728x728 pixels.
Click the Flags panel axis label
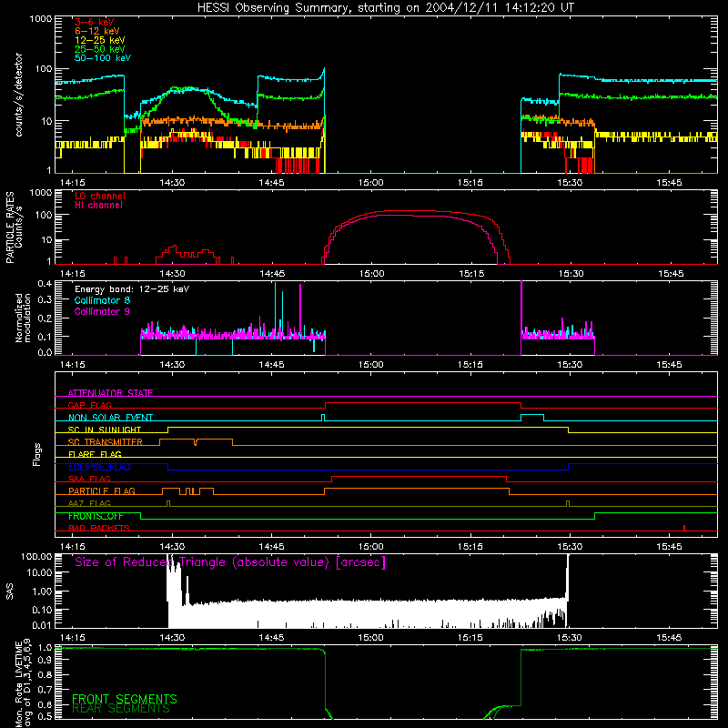(37, 454)
